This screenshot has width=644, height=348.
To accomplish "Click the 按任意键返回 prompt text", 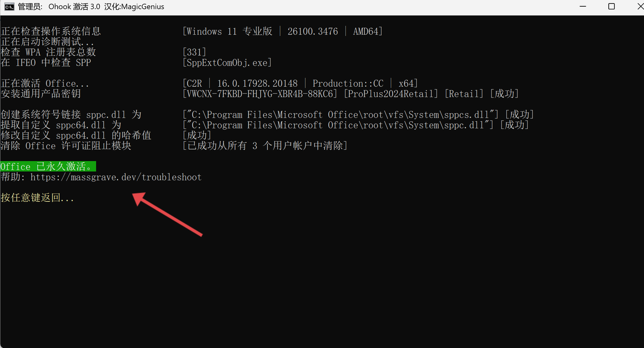I will click(38, 198).
